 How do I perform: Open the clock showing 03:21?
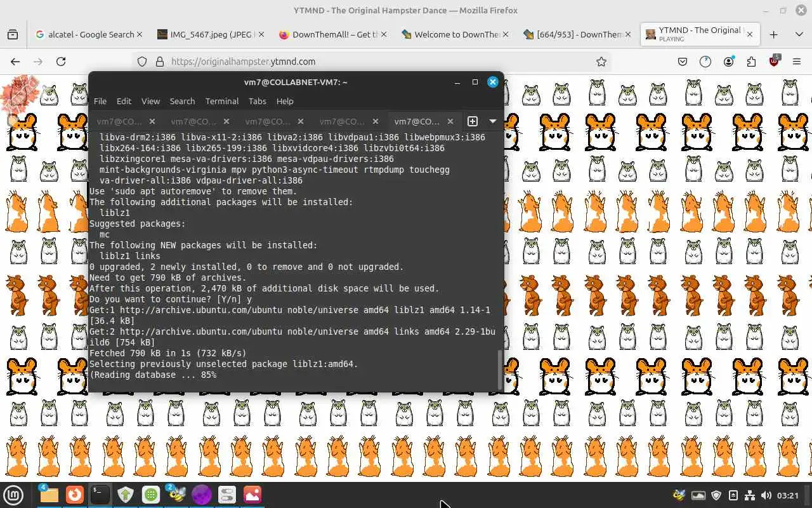pos(787,495)
